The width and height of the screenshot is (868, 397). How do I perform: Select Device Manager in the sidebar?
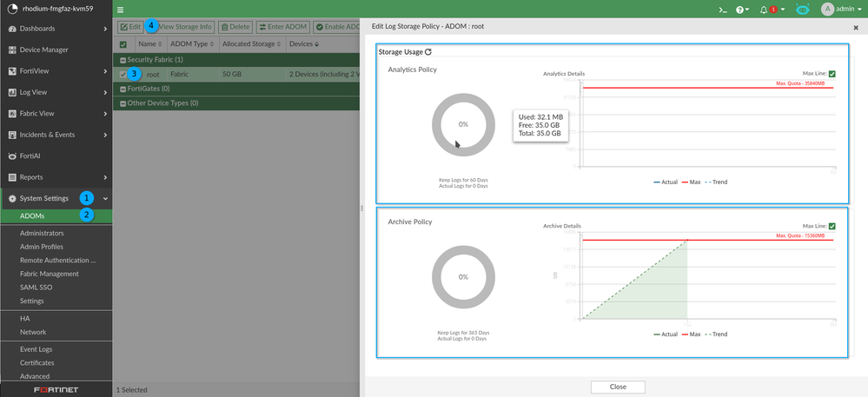43,50
